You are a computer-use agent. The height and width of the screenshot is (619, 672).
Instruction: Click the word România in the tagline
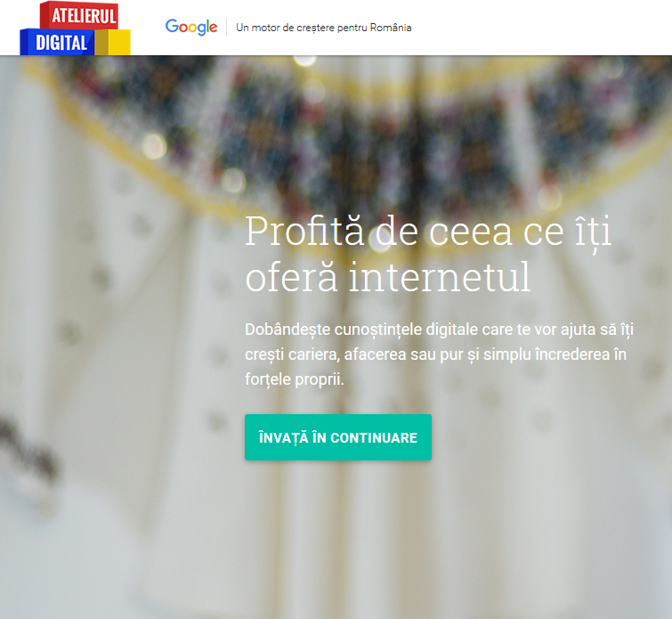pos(391,28)
